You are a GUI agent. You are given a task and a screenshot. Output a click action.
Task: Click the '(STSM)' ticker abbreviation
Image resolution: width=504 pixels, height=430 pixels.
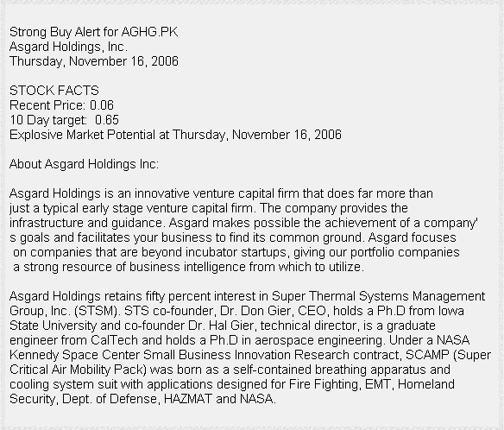97,311
